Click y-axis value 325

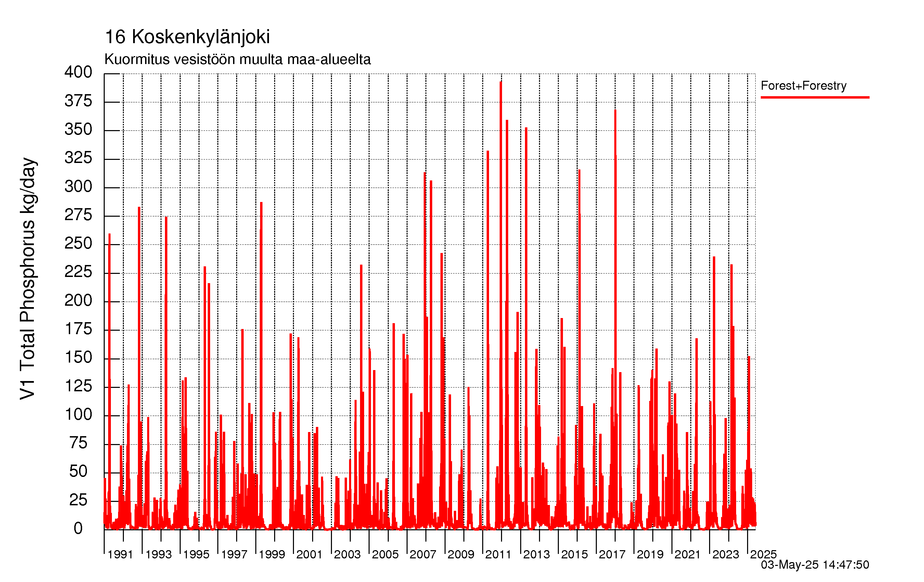[78, 158]
